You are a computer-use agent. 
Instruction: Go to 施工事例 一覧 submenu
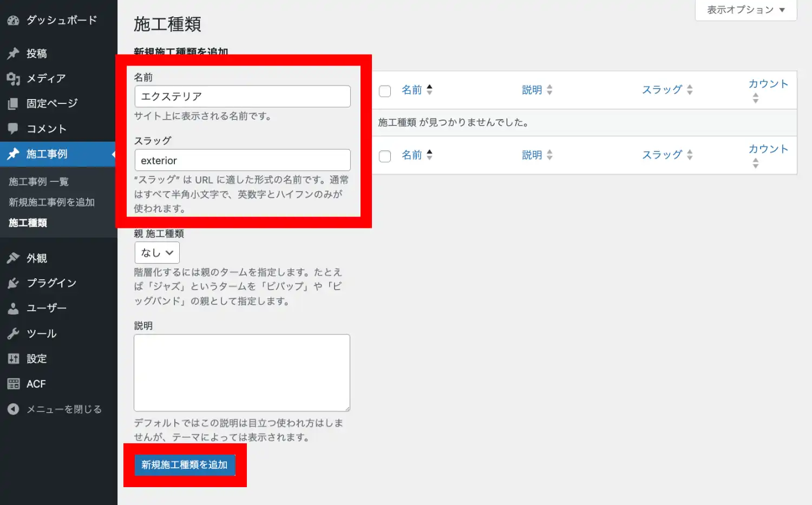[x=38, y=182]
